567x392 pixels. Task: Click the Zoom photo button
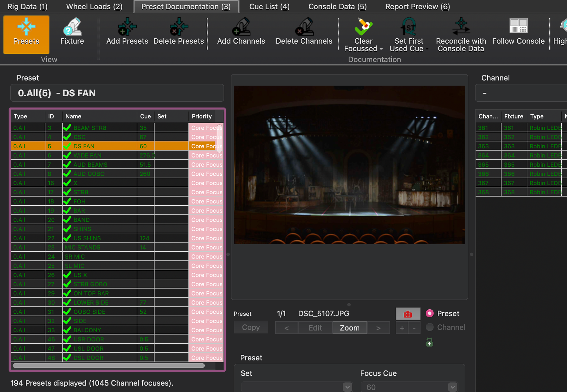350,328
